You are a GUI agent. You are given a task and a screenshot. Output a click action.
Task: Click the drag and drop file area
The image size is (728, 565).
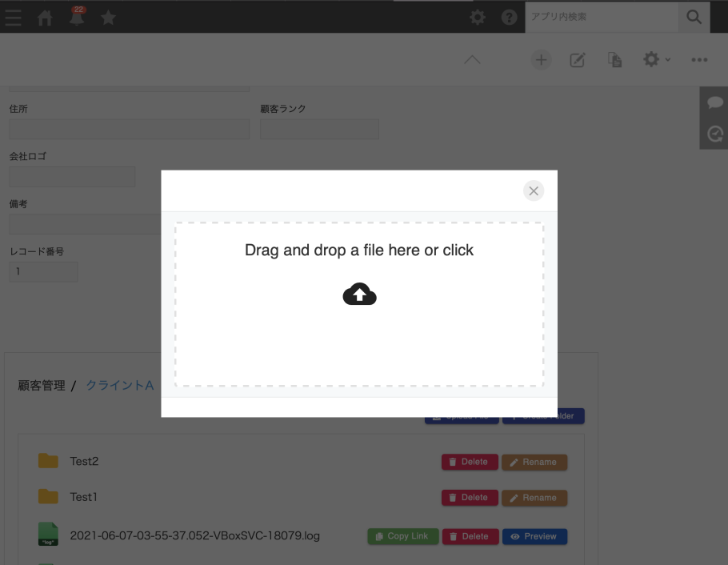[359, 336]
